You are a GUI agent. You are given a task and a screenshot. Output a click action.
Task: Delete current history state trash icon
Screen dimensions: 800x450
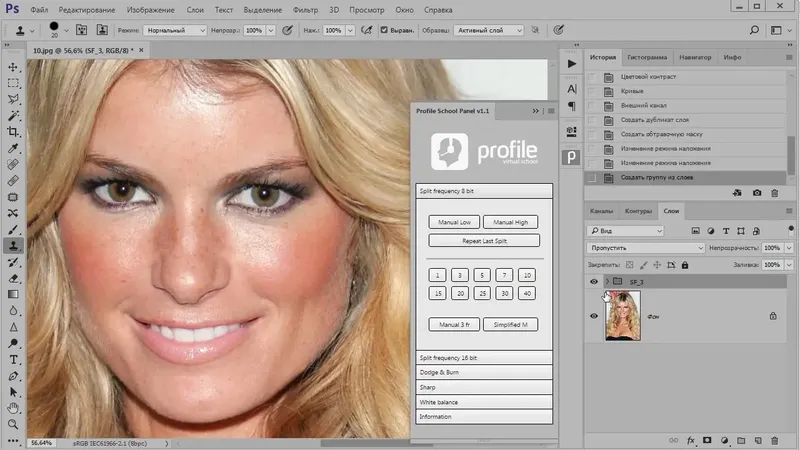774,193
